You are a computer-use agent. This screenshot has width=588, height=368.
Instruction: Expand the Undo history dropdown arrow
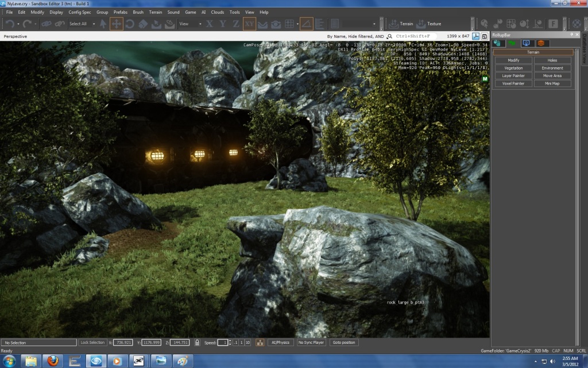pyautogui.click(x=19, y=24)
